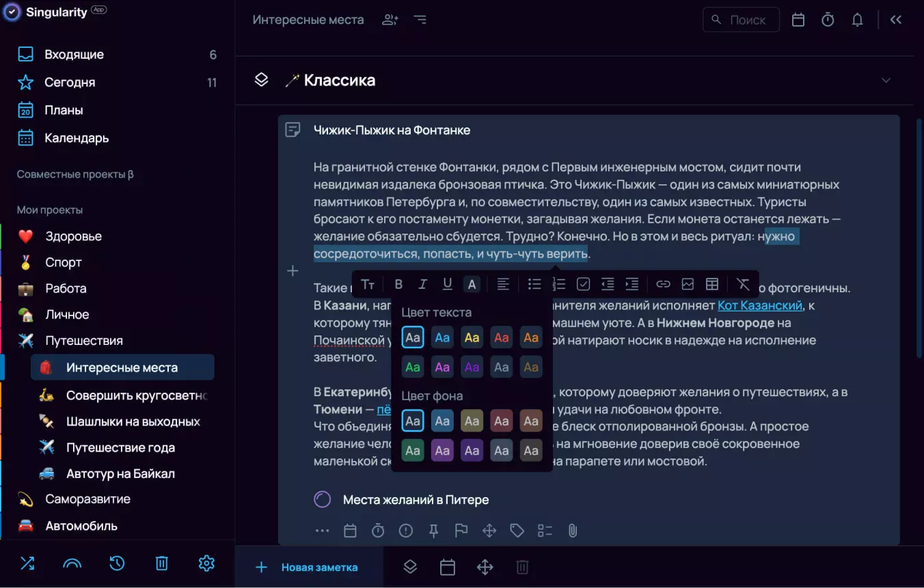924x588 pixels.
Task: Open the text size formatting option
Action: click(368, 284)
